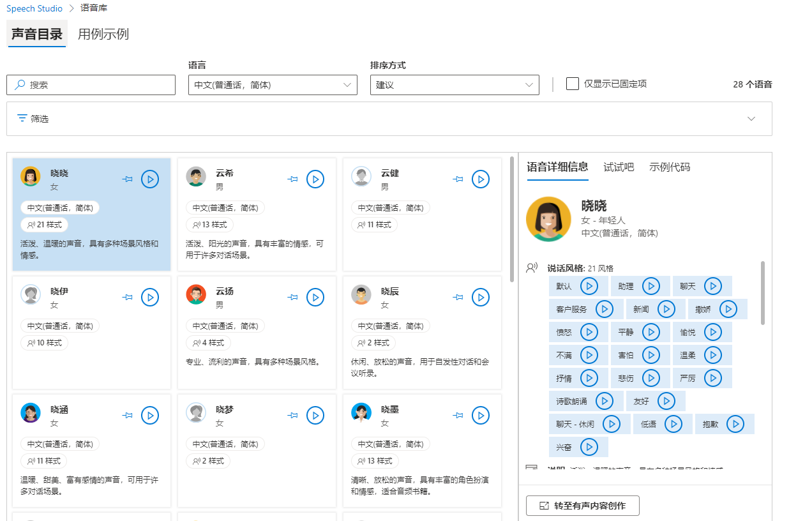
Task: Play the 抱歉 style audio sample
Action: point(735,424)
